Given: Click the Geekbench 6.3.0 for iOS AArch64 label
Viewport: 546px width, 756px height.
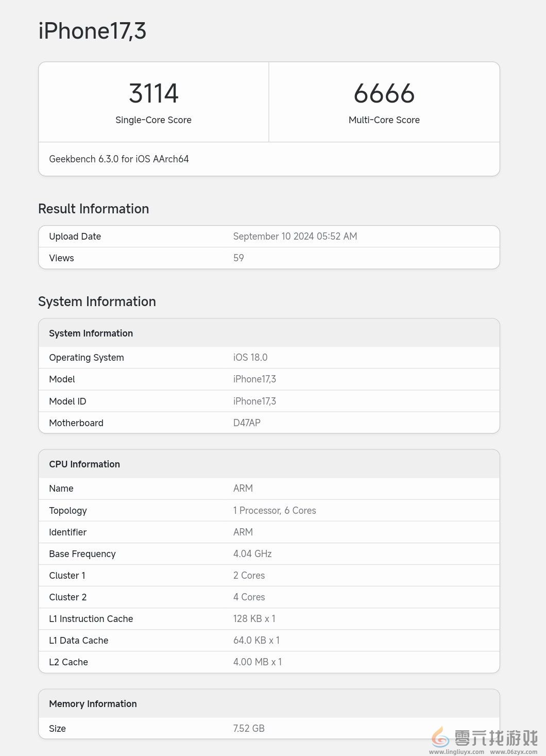Looking at the screenshot, I should tap(119, 159).
